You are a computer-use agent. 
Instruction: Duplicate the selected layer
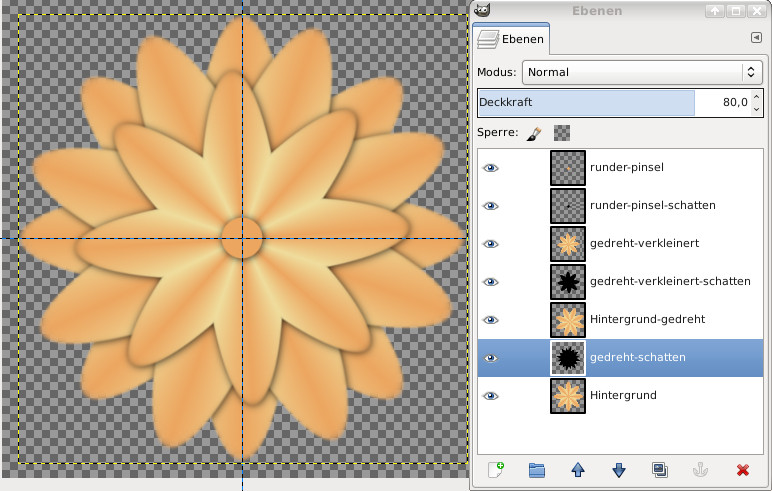[x=659, y=469]
